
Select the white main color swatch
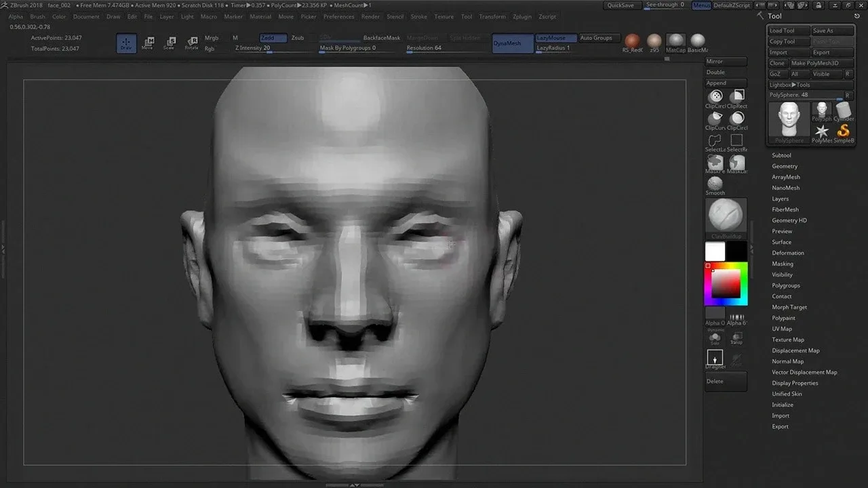coord(715,252)
